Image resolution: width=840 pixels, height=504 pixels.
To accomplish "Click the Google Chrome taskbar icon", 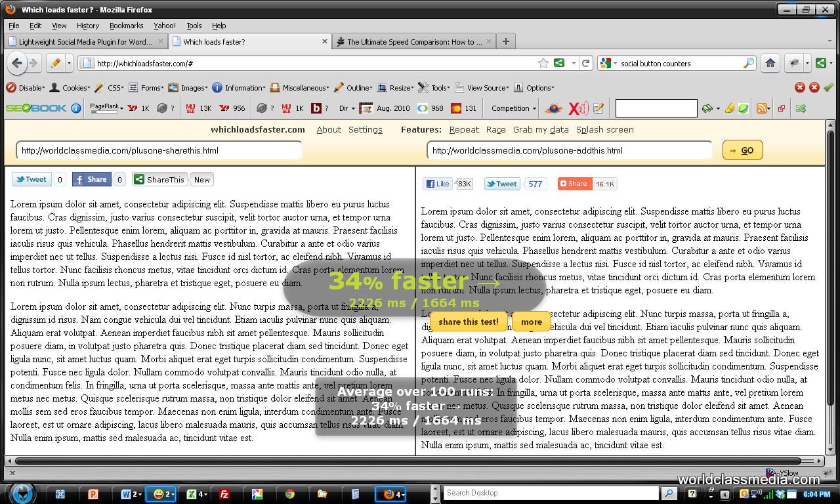I will point(289,494).
